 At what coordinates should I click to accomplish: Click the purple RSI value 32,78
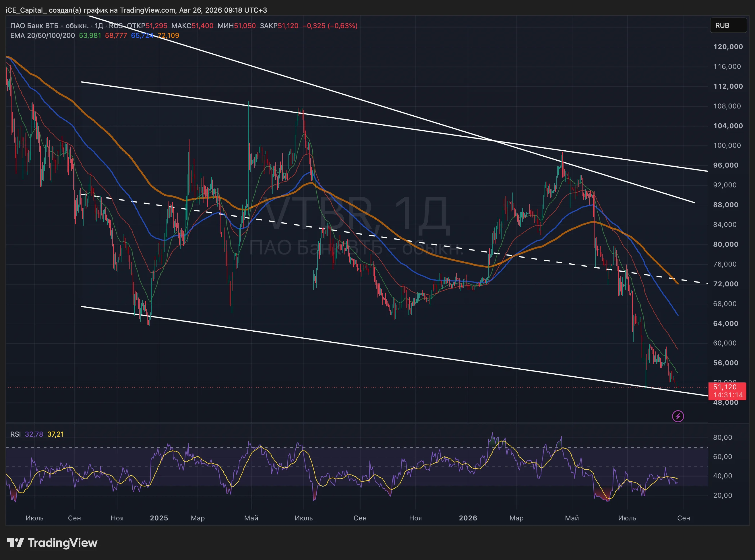point(34,434)
